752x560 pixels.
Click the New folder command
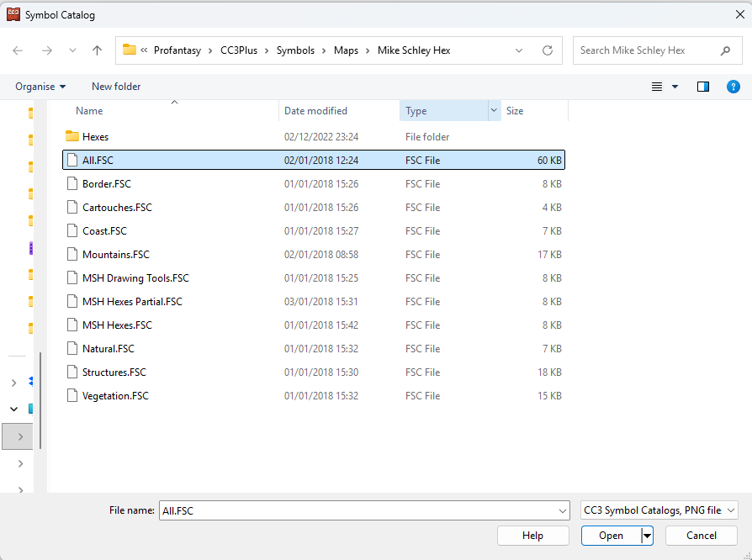pos(116,87)
